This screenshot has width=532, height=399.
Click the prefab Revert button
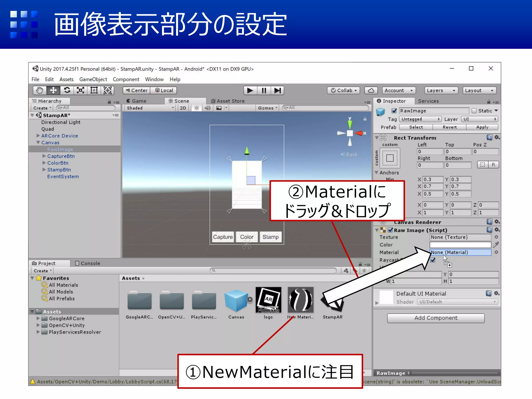pyautogui.click(x=450, y=127)
